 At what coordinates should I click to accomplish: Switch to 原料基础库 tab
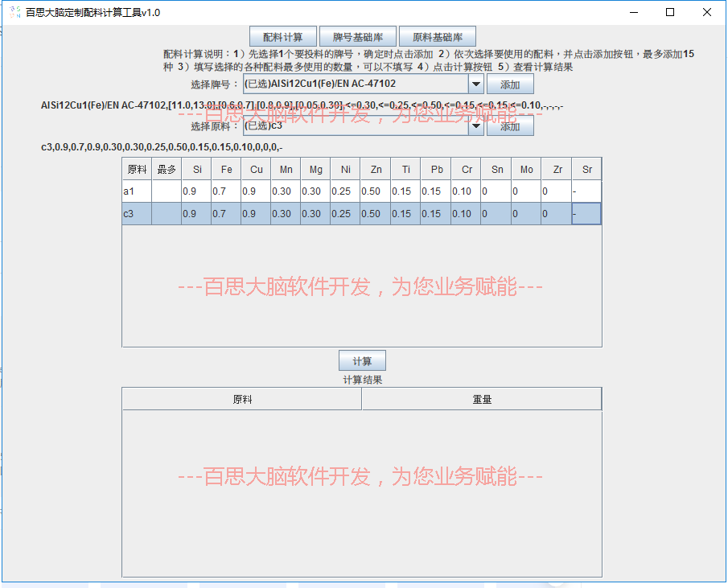pyautogui.click(x=438, y=37)
